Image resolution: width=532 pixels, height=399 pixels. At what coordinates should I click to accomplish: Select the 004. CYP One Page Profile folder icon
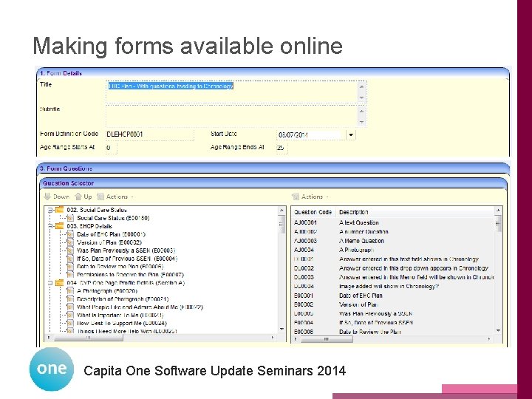click(59, 282)
